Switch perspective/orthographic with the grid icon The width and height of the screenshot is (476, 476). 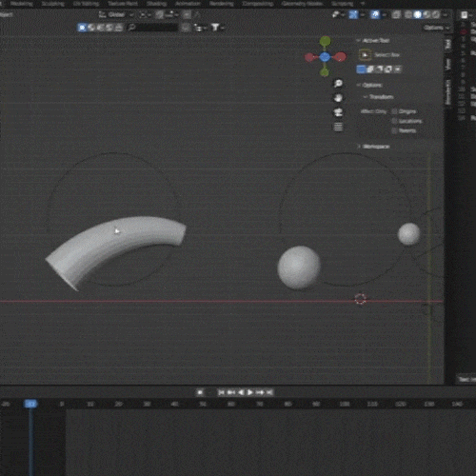click(338, 127)
